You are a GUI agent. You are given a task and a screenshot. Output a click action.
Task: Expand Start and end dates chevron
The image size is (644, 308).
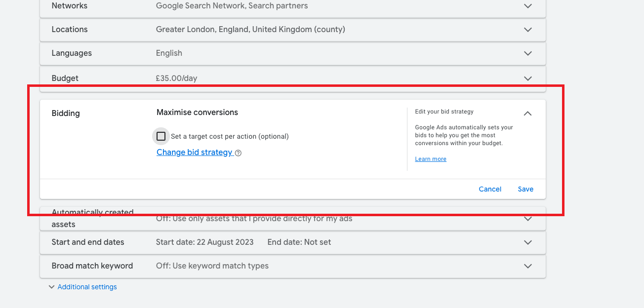pyautogui.click(x=527, y=242)
